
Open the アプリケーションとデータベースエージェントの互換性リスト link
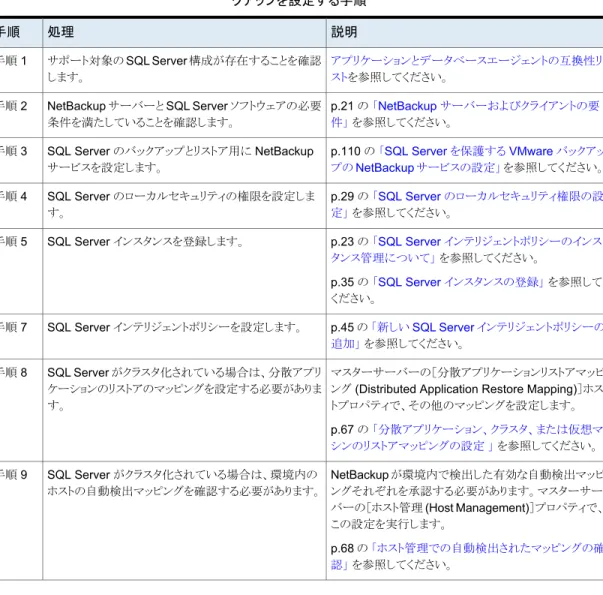(x=466, y=68)
